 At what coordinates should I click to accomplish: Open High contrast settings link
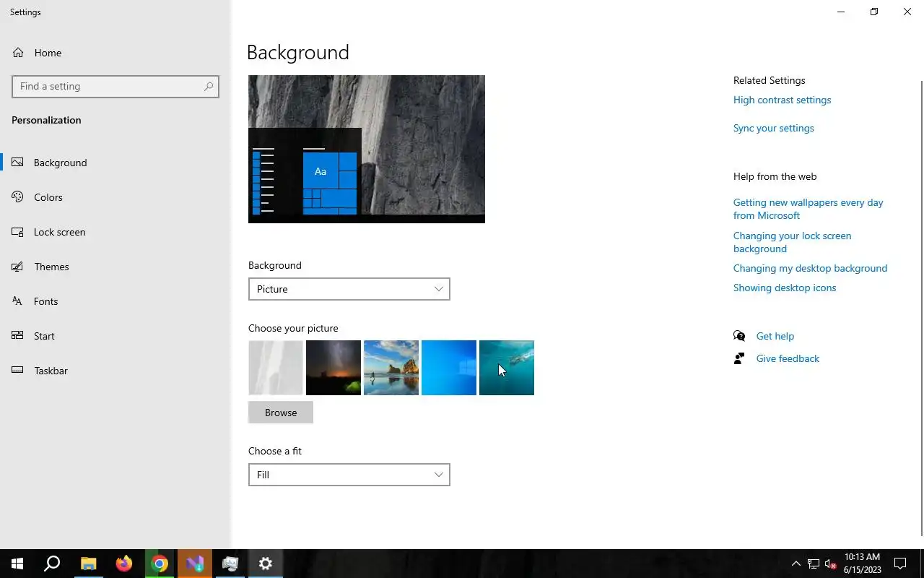782,100
